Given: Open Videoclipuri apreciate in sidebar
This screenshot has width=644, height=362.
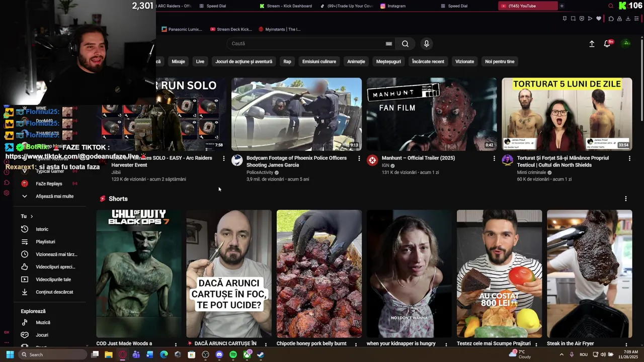Looking at the screenshot, I should [49, 267].
